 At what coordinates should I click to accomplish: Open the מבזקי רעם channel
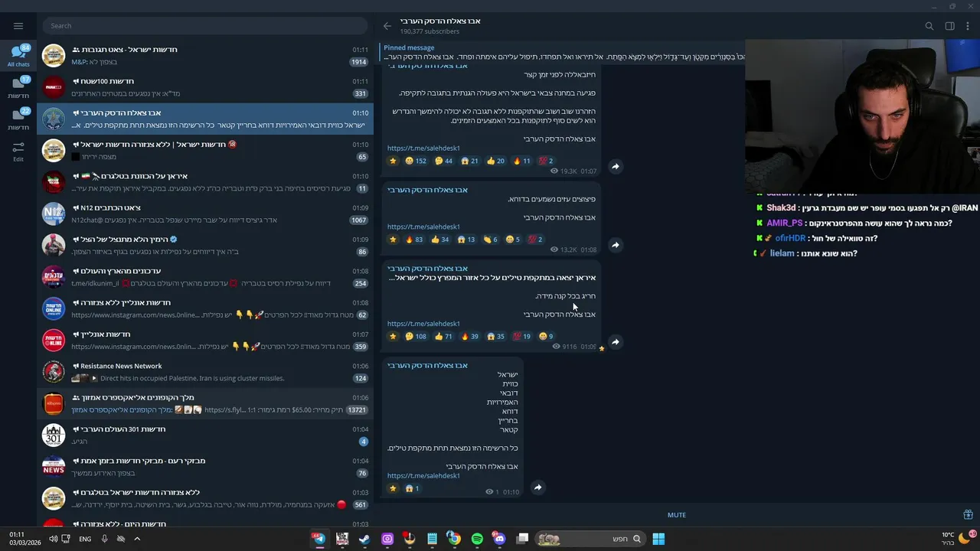(205, 467)
